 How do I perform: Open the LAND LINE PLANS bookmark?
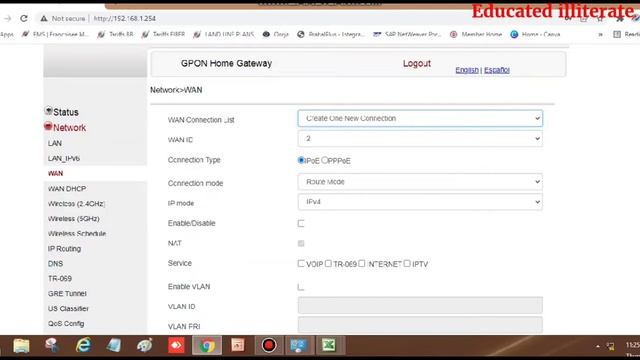(224, 34)
